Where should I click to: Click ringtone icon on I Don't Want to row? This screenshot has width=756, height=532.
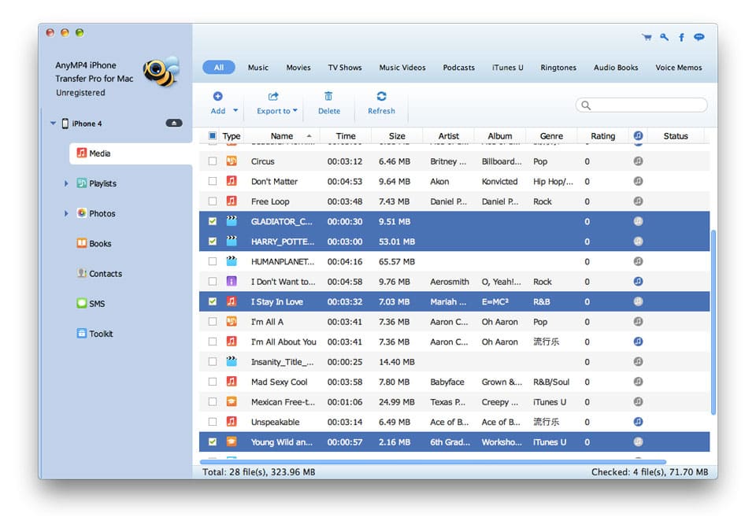pos(638,282)
